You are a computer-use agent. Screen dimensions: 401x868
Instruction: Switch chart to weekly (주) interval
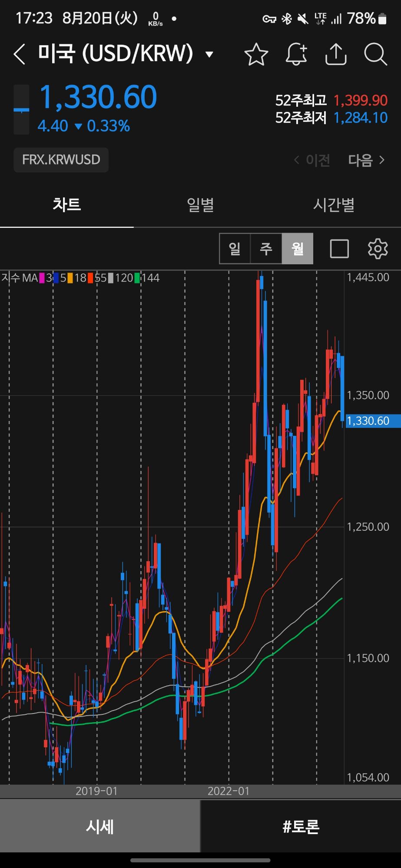266,249
